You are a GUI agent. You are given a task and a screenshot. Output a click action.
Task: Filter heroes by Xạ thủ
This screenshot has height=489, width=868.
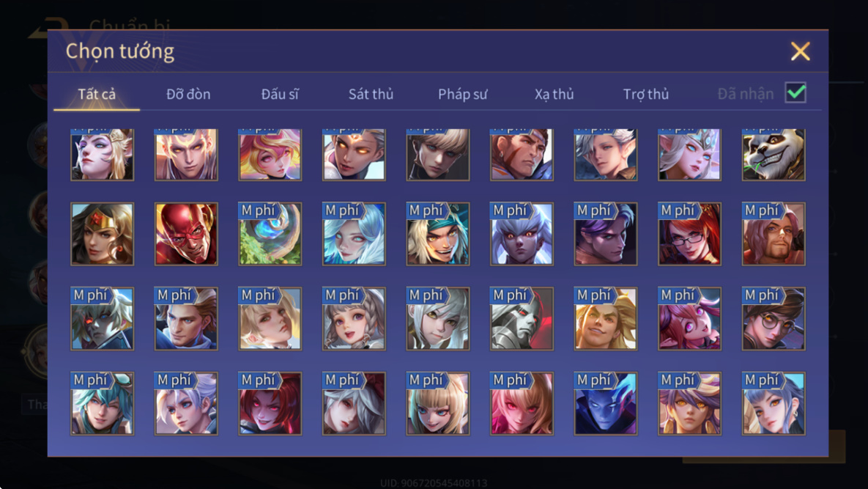point(554,94)
